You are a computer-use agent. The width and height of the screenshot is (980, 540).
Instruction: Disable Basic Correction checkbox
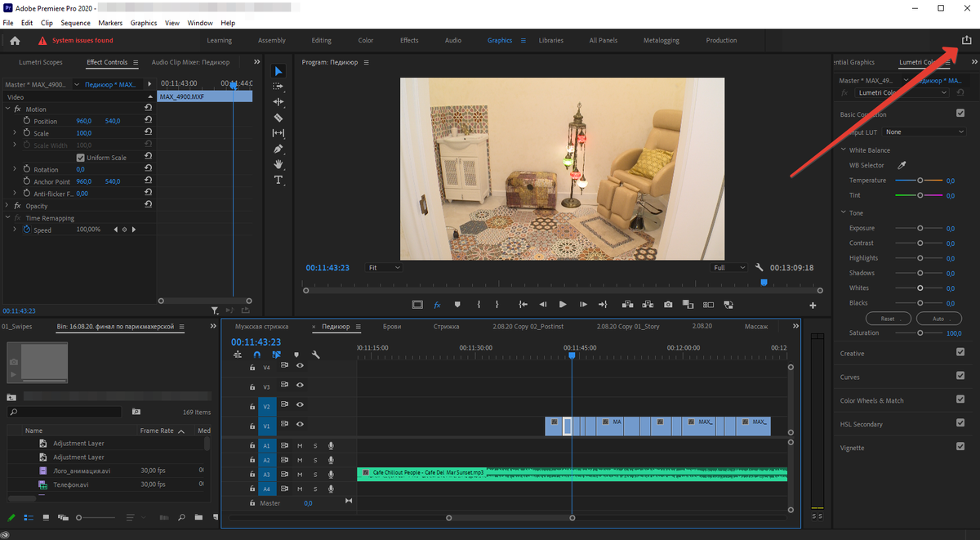(x=960, y=114)
